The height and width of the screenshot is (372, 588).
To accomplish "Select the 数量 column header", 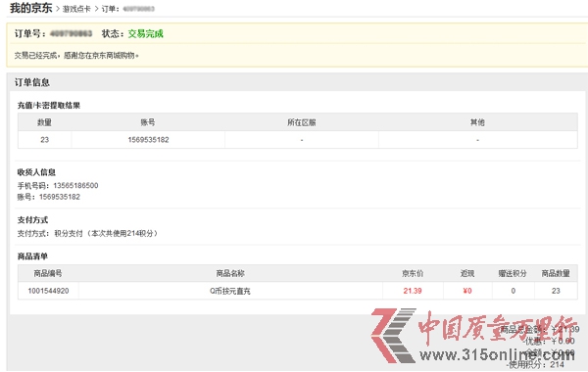I will point(44,122).
